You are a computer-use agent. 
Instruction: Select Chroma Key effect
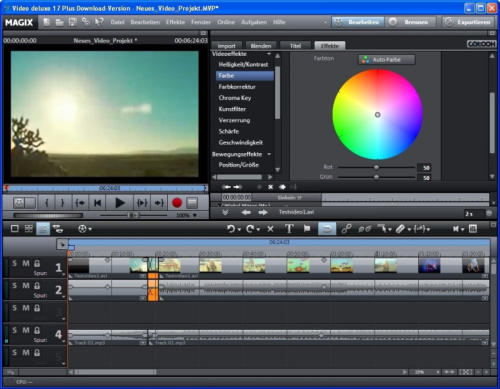(235, 98)
